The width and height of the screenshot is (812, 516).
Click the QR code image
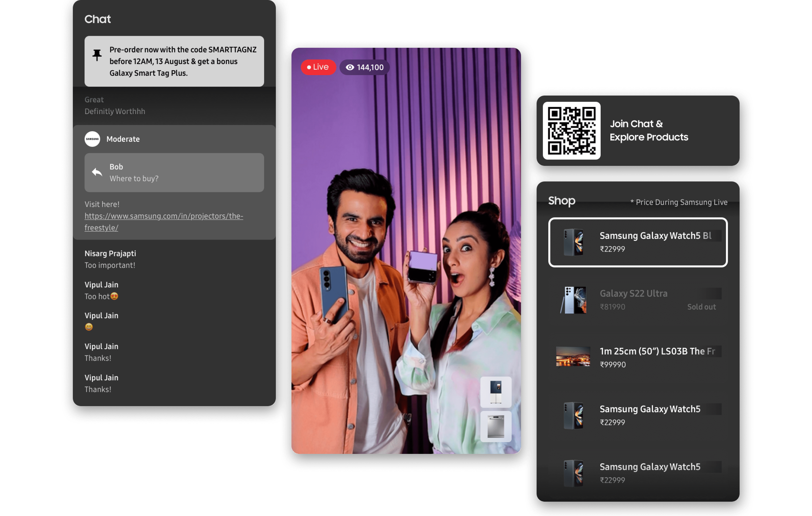[571, 131]
